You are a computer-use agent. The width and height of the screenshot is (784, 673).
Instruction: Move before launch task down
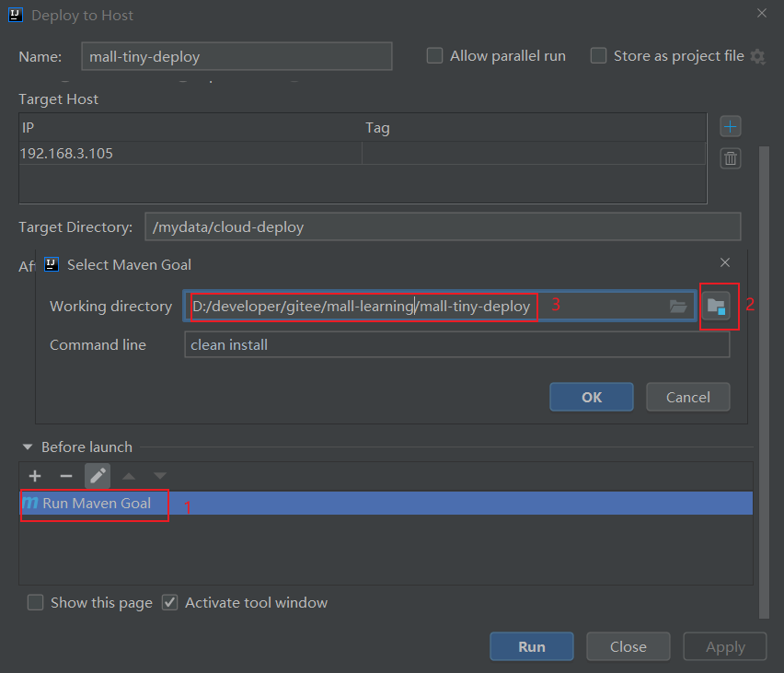point(160,476)
